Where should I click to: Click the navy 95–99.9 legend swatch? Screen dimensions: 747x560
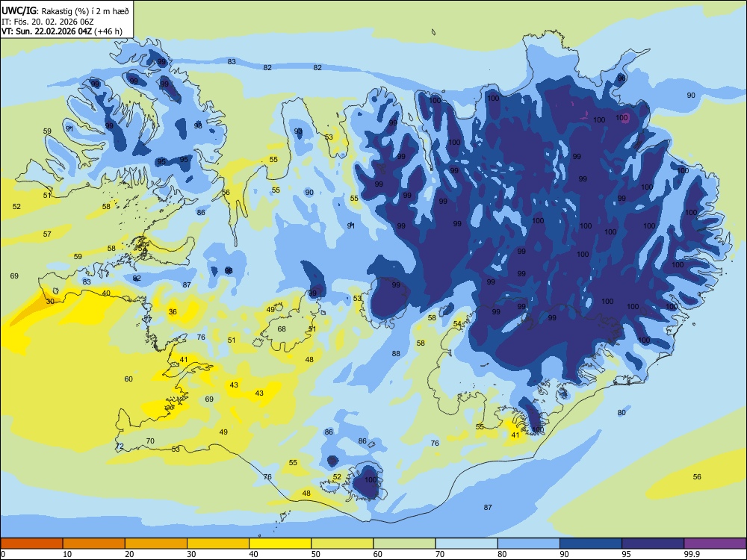[653, 544]
